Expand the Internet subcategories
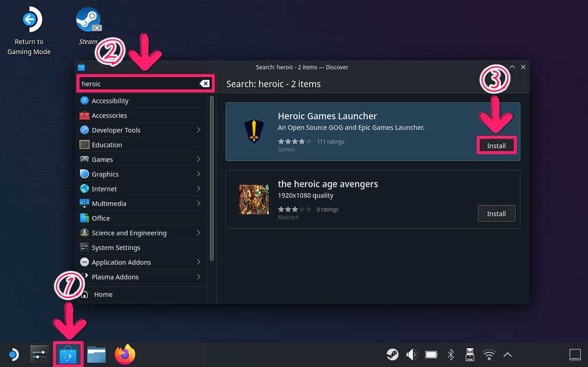The width and height of the screenshot is (588, 367). point(198,189)
